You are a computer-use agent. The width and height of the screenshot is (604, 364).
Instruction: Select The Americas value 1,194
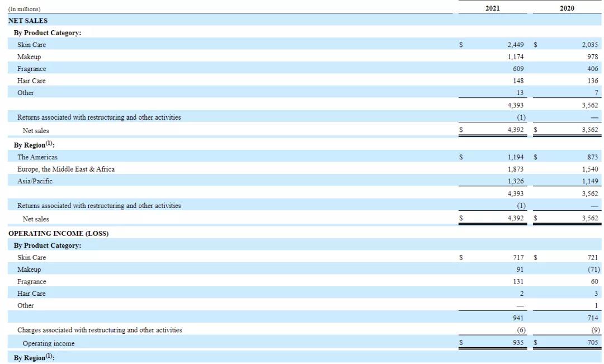tap(516, 157)
